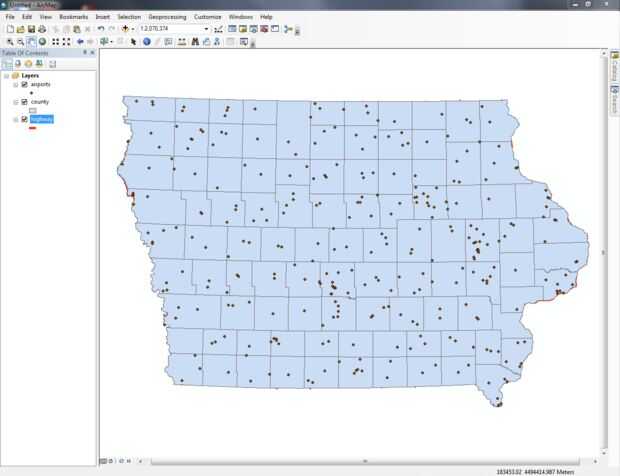Open the View menu
Screen dimensions: 620x476
[x=45, y=17]
